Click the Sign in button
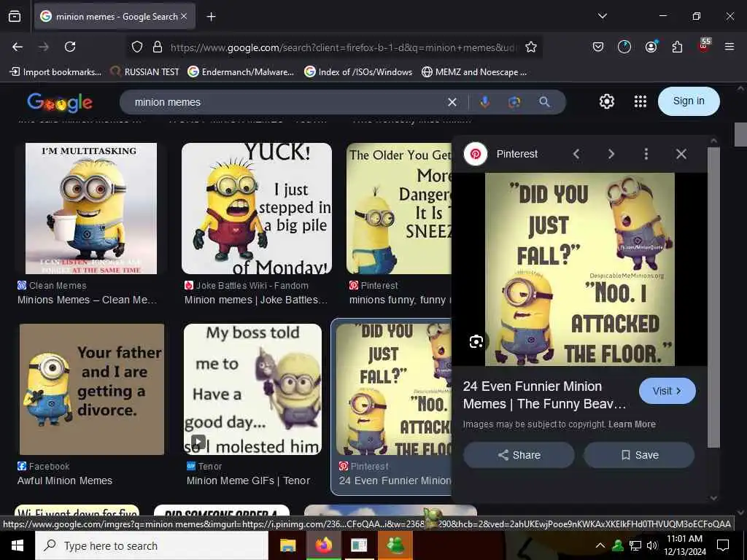Viewport: 747px width, 560px height. (x=689, y=101)
